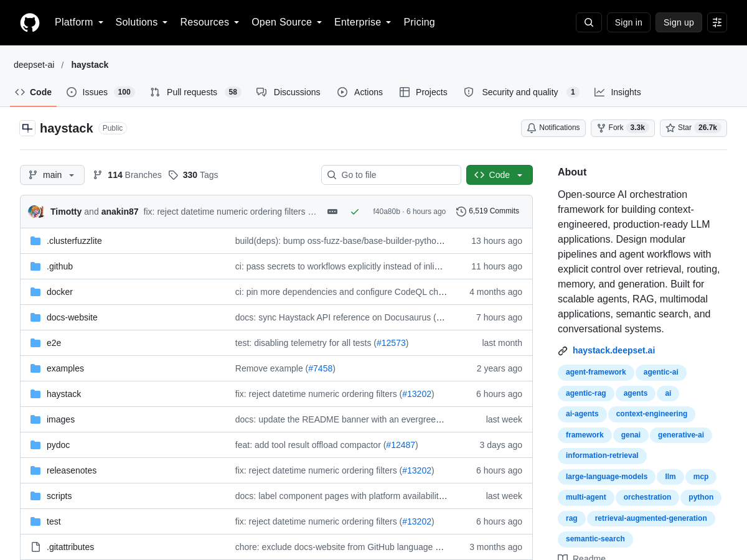Switch to the Issues tab

coord(100,92)
